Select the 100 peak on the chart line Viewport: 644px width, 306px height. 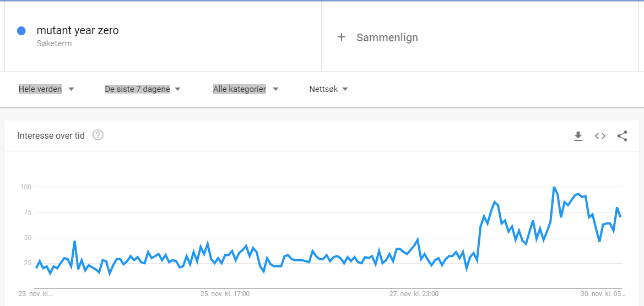tap(554, 187)
